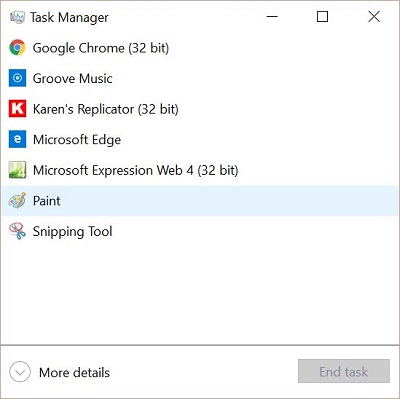This screenshot has width=400, height=399.
Task: Click the Microsoft Edge icon
Action: (17, 139)
